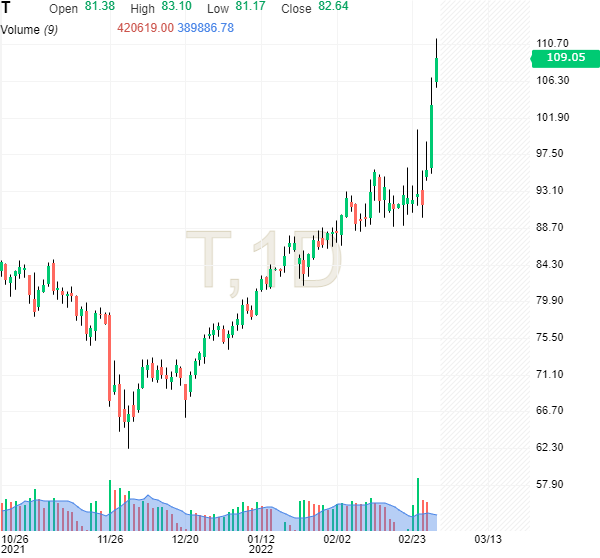Click the High value 83.10
The image size is (600, 558).
[x=176, y=6]
